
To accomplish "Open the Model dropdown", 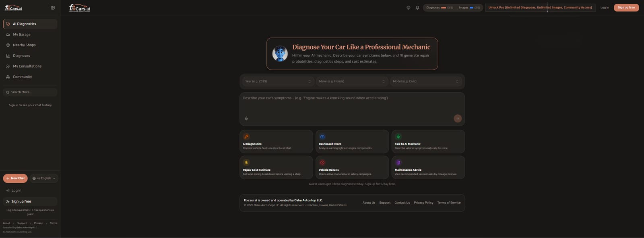I will tap(426, 81).
